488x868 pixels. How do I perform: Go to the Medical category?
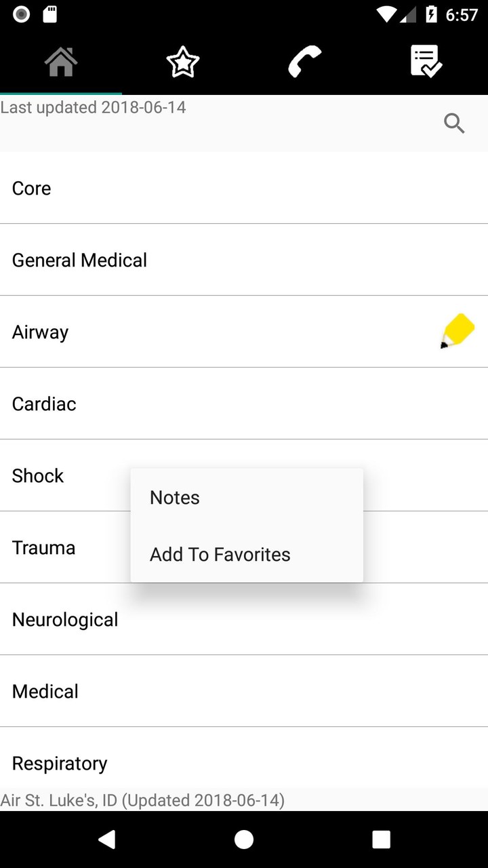(x=45, y=691)
